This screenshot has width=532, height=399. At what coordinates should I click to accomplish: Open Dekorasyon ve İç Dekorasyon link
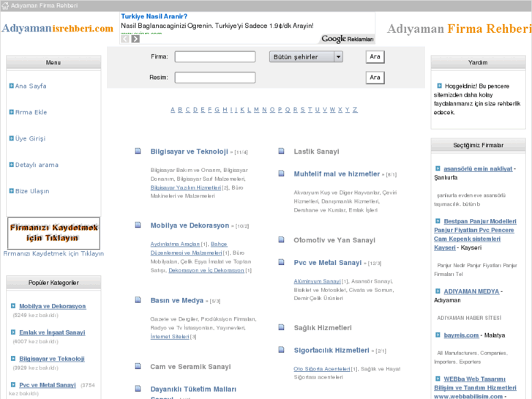point(206,270)
